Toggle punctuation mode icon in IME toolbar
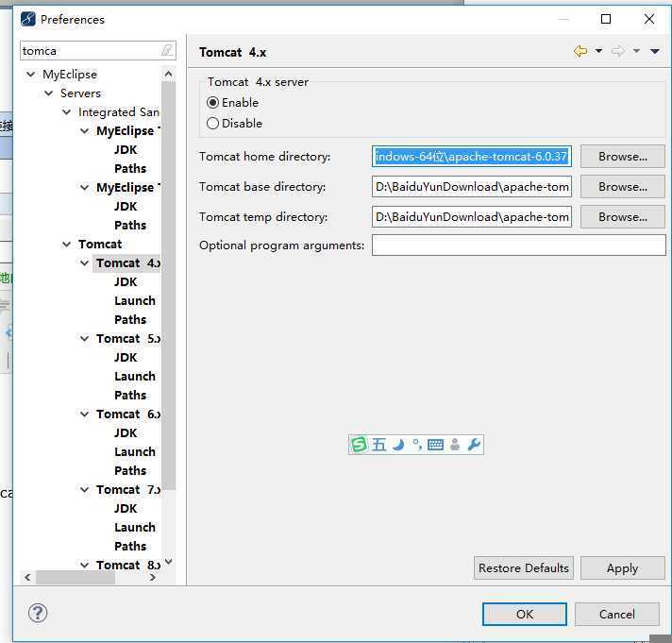Screen dimensions: 672x643 pyautogui.click(x=416, y=445)
